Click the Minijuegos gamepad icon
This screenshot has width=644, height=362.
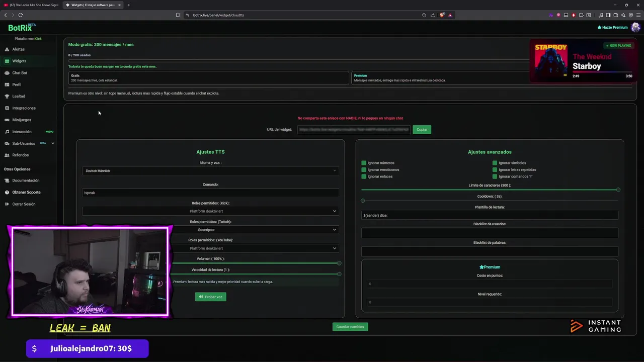pyautogui.click(x=7, y=120)
